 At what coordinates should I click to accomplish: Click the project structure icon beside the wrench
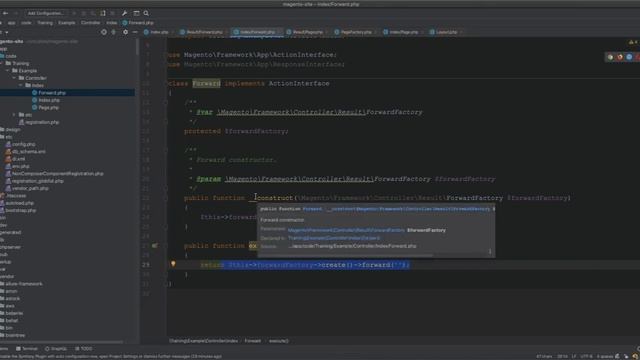click(x=136, y=13)
